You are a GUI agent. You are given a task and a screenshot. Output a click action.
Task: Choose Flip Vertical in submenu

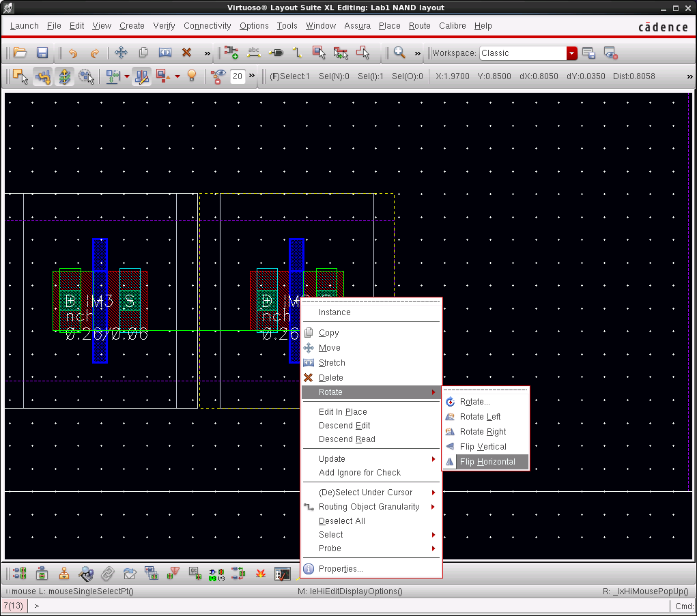coord(486,447)
